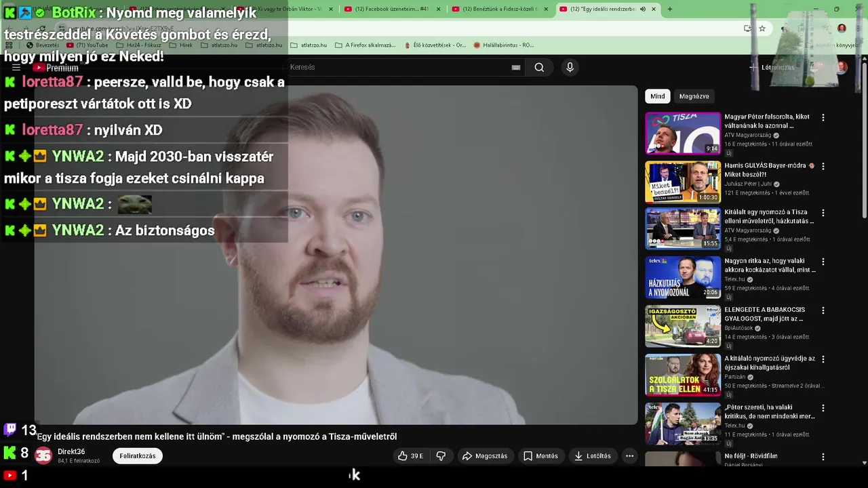This screenshot has width=868, height=488.
Task: Open options menu for Kitálalt egy nyomozó video
Action: pyautogui.click(x=823, y=213)
